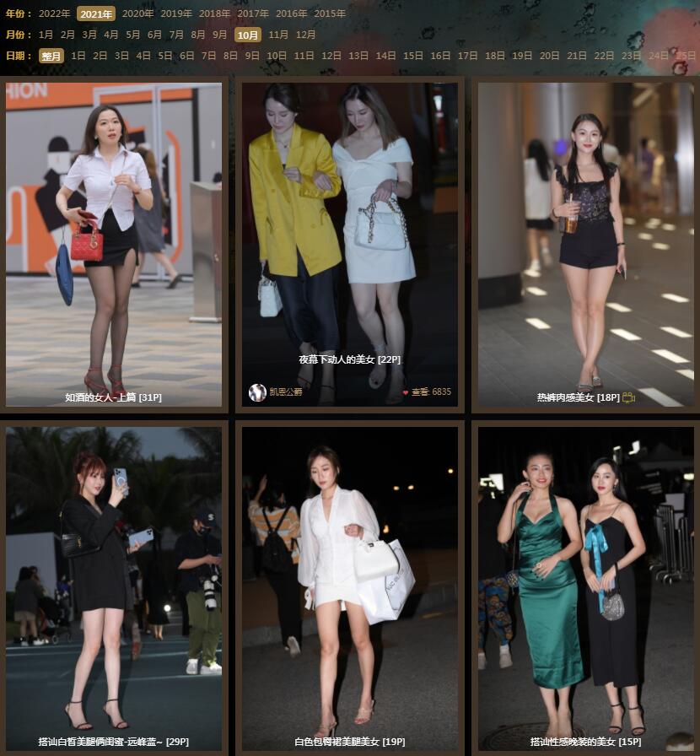Viewport: 700px width, 756px height.
Task: Click the heart icon next to 查看 6835
Action: pos(405,392)
